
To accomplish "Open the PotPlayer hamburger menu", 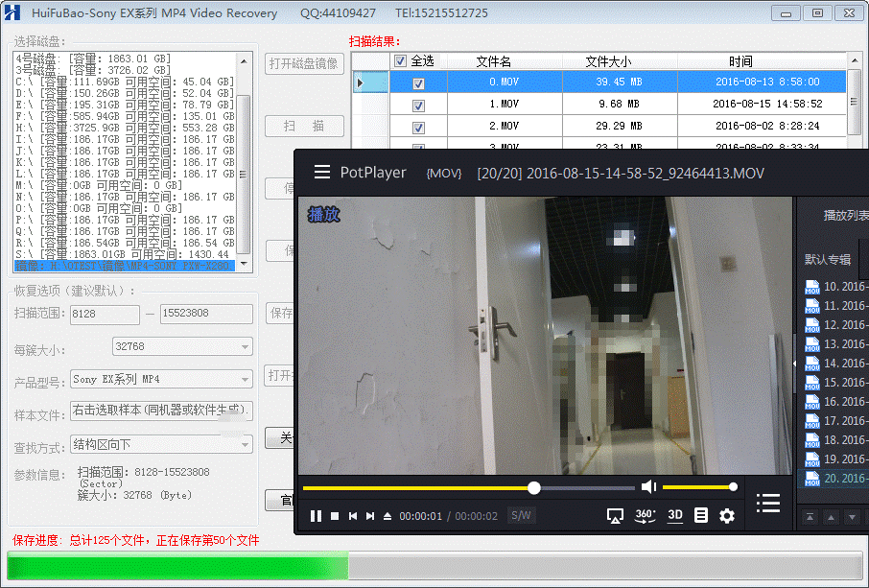I will click(322, 172).
